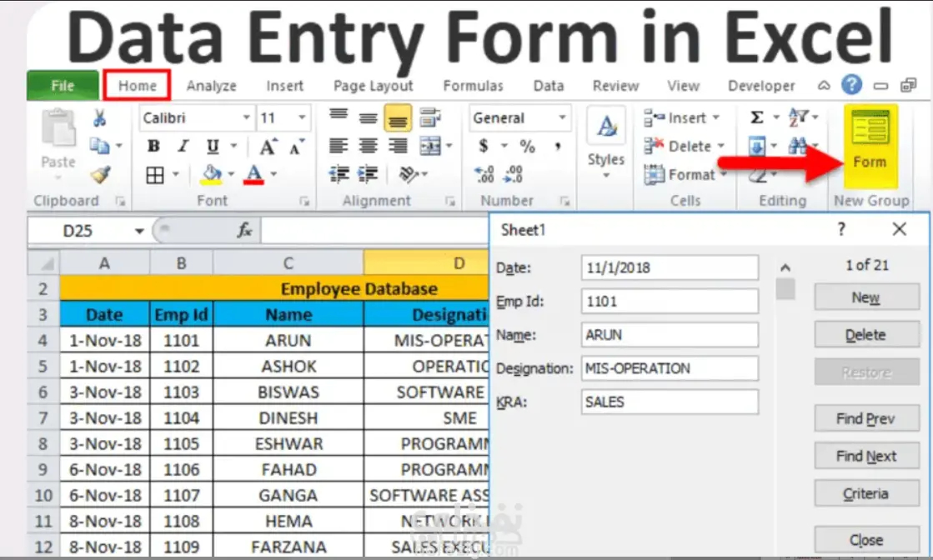Image resolution: width=933 pixels, height=560 pixels.
Task: Align text to middle
Action: click(x=369, y=117)
